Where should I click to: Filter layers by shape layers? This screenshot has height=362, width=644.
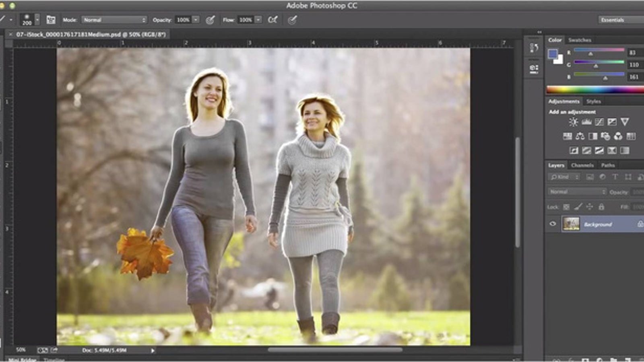(628, 177)
